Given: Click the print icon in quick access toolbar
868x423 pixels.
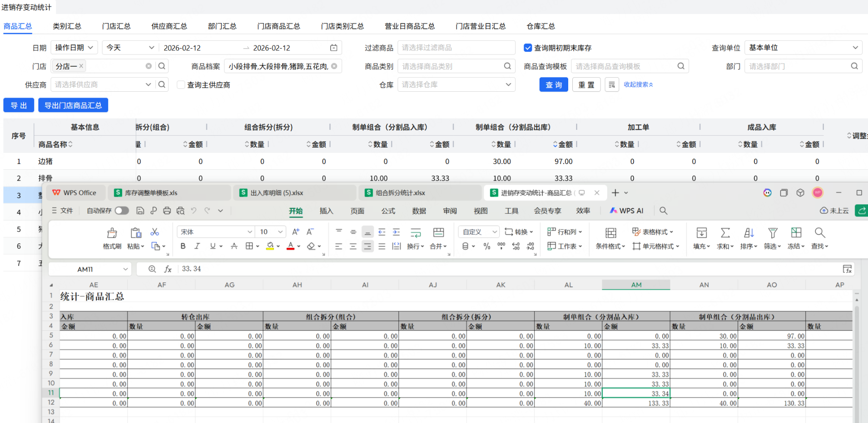Looking at the screenshot, I should [x=167, y=211].
